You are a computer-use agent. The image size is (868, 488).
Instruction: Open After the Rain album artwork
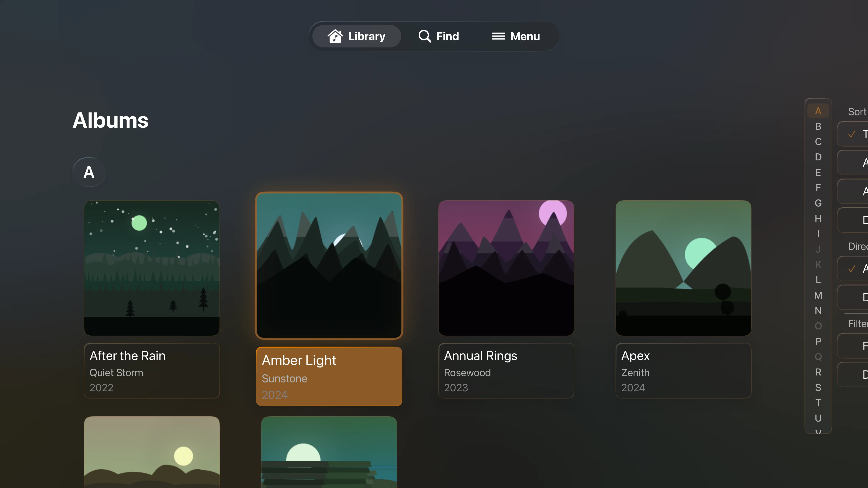152,268
